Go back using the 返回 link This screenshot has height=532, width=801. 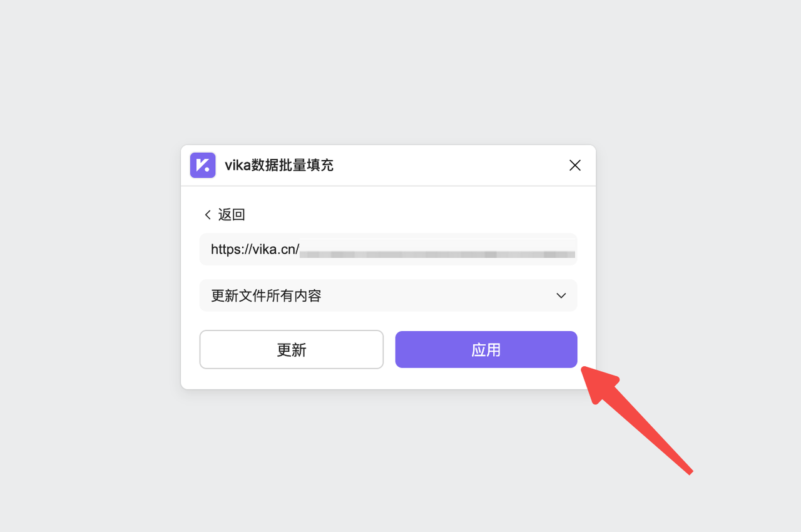[x=225, y=215]
